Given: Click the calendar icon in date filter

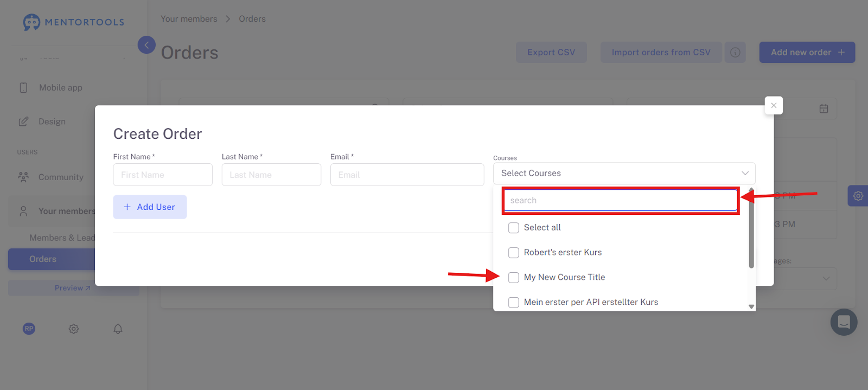Looking at the screenshot, I should coord(824,108).
